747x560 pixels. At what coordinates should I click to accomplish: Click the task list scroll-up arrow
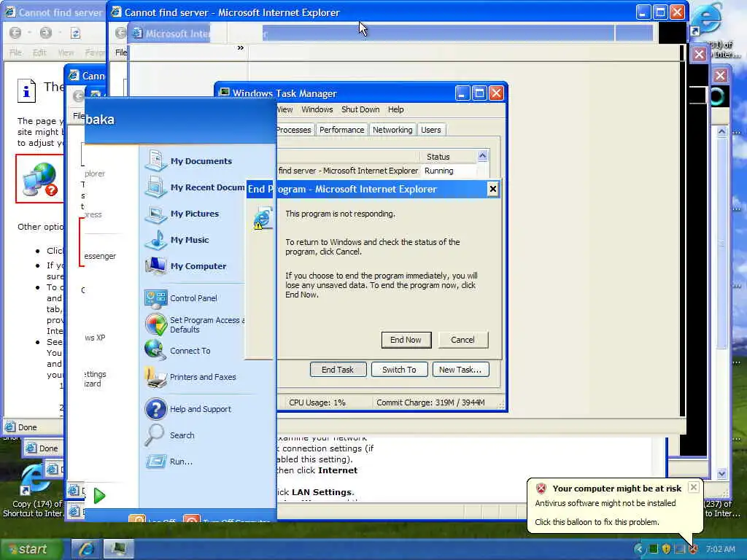point(483,156)
